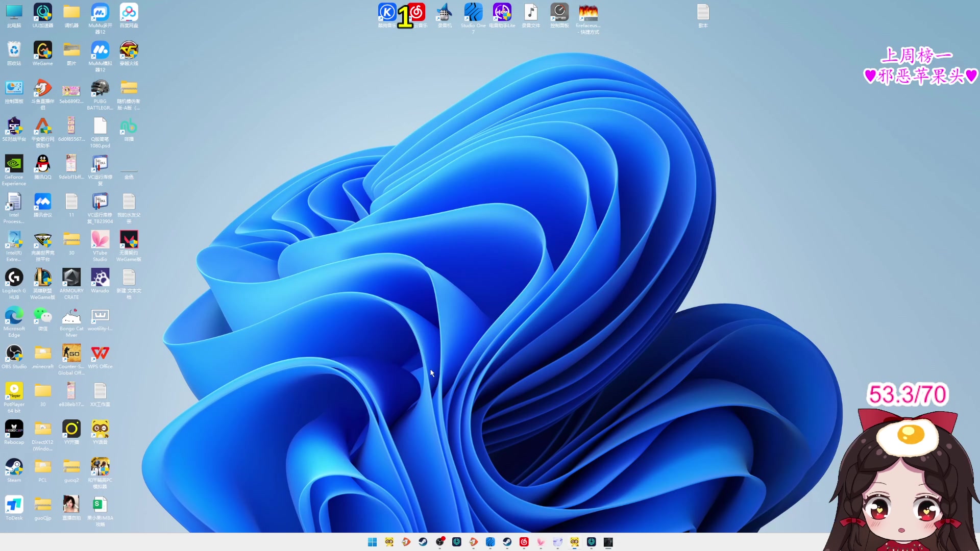Open the ToDesk shortcut
This screenshot has height=551, width=980.
pos(14,508)
